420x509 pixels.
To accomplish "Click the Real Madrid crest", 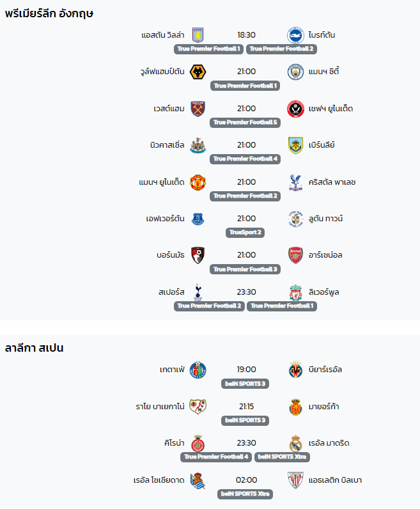I will pos(295,443).
